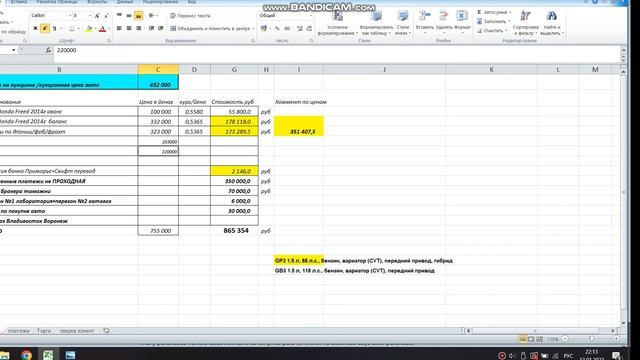Open the font size dropdown
This screenshot has height=360, width=640.
[90, 16]
